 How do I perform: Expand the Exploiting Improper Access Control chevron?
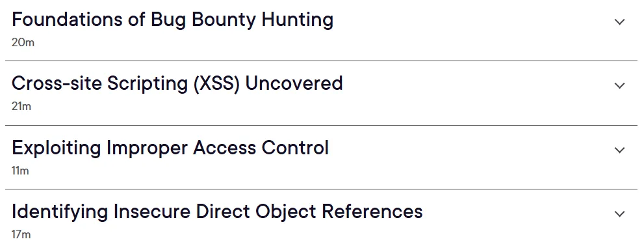pyautogui.click(x=619, y=150)
